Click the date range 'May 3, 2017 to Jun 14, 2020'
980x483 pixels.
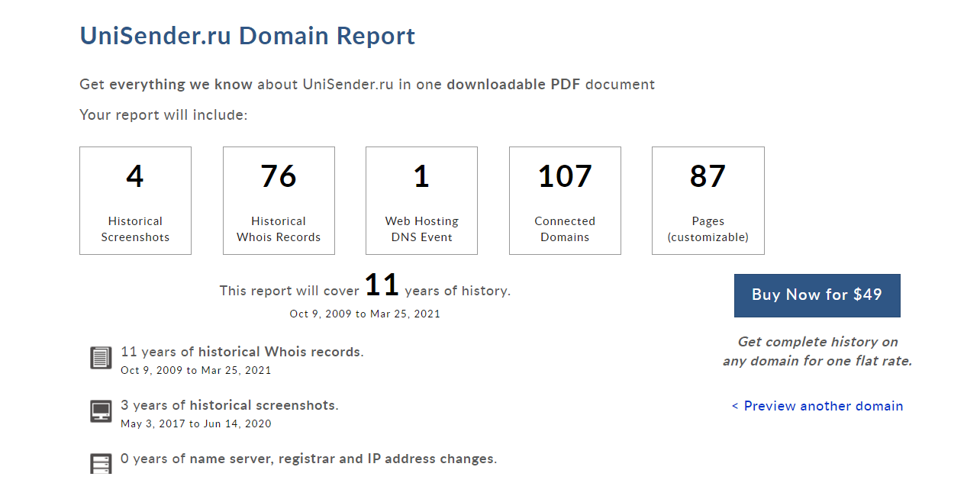(196, 423)
